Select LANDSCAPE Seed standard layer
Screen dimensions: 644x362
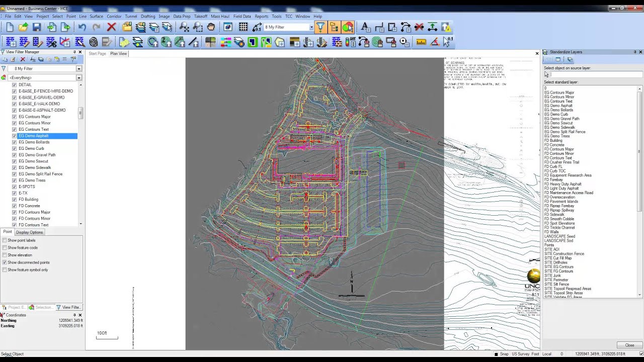point(559,236)
